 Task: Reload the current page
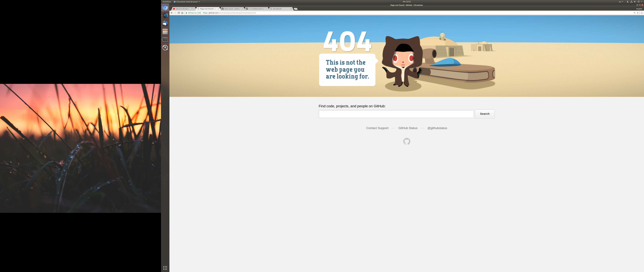(179, 13)
